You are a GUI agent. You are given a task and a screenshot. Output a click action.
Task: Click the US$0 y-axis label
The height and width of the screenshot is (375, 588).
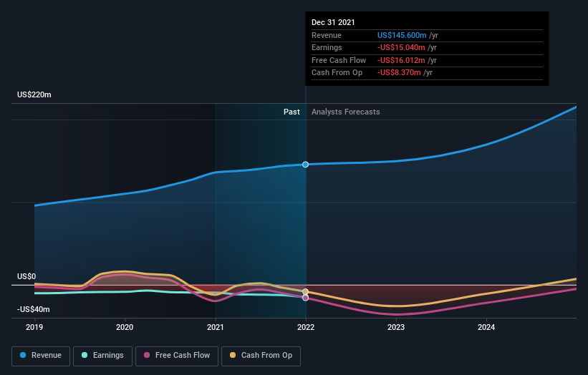point(26,276)
